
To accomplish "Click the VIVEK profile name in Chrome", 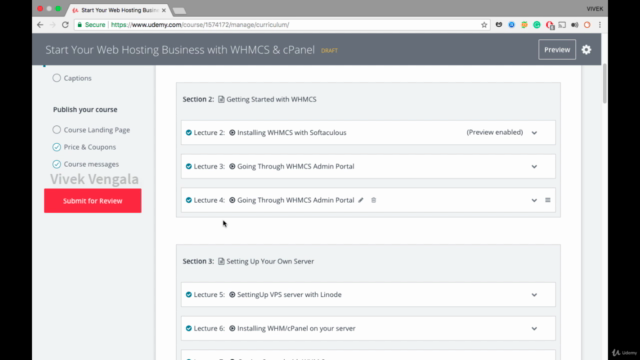I will pyautogui.click(x=595, y=9).
